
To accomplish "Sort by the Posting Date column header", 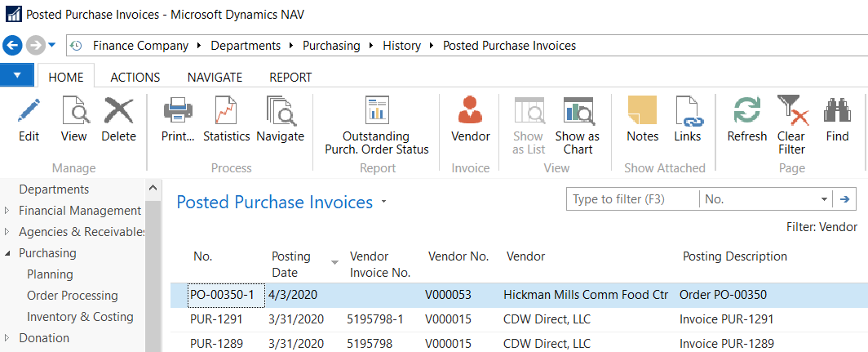I will pyautogui.click(x=291, y=264).
